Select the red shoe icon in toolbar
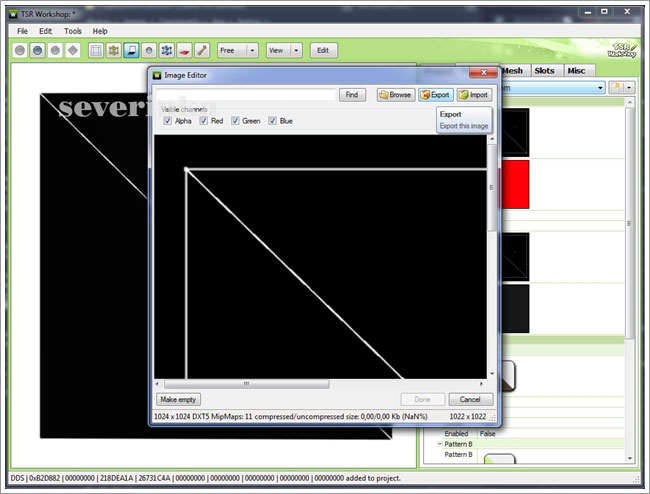The height and width of the screenshot is (494, 650). 184,50
